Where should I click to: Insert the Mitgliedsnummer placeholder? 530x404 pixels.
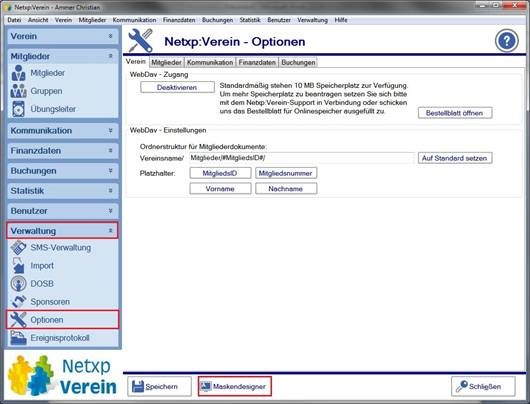[286, 173]
